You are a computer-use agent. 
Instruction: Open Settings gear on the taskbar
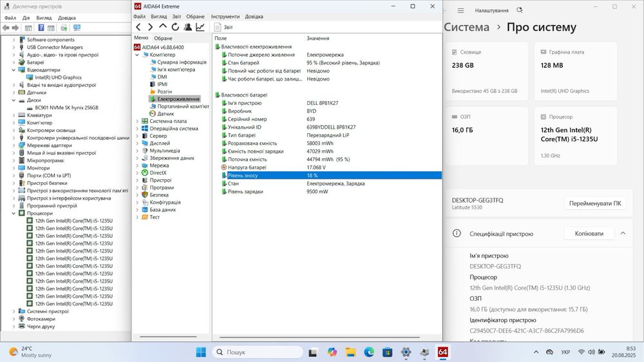tap(406, 352)
